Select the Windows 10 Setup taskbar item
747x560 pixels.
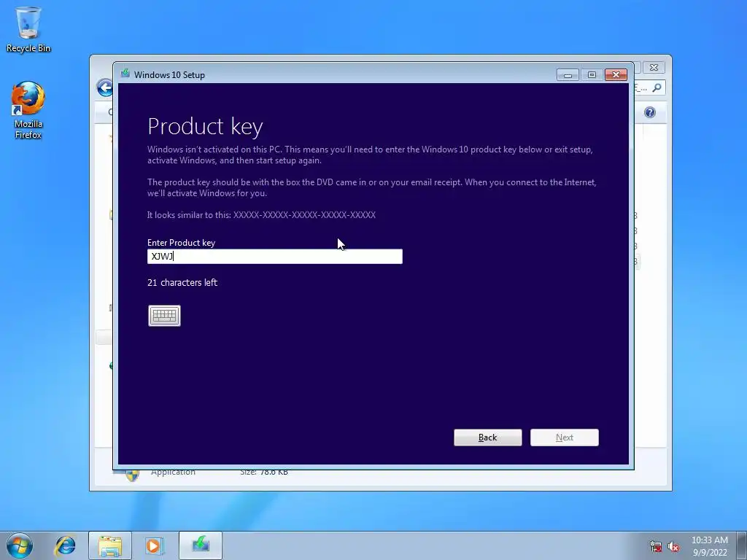[201, 545]
